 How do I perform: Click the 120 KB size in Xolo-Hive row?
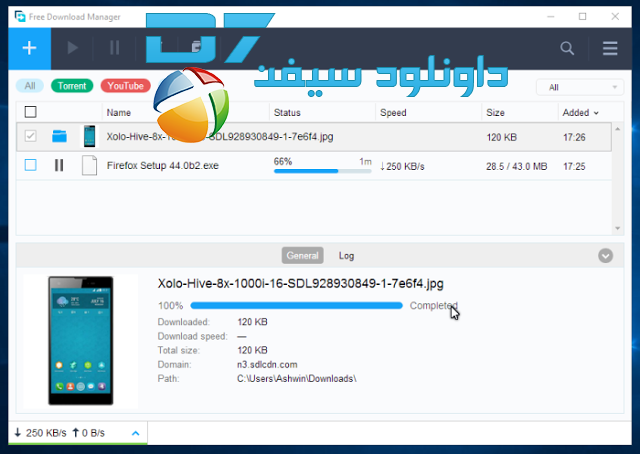[x=501, y=137]
